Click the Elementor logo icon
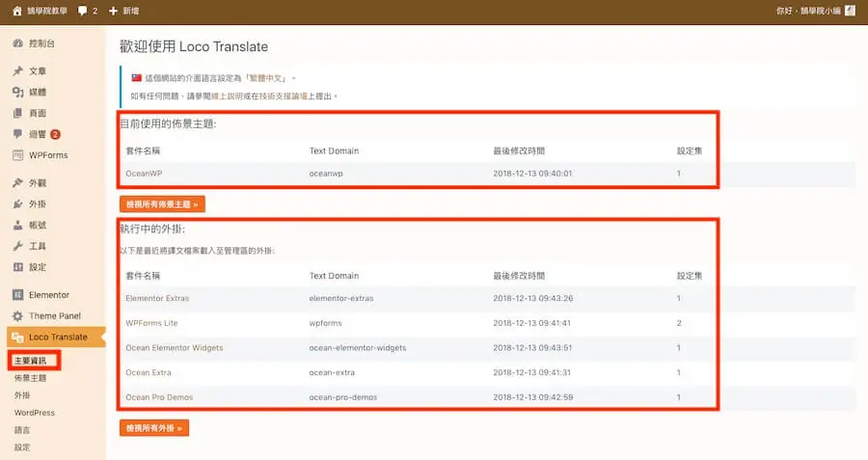The image size is (868, 460). tap(18, 294)
